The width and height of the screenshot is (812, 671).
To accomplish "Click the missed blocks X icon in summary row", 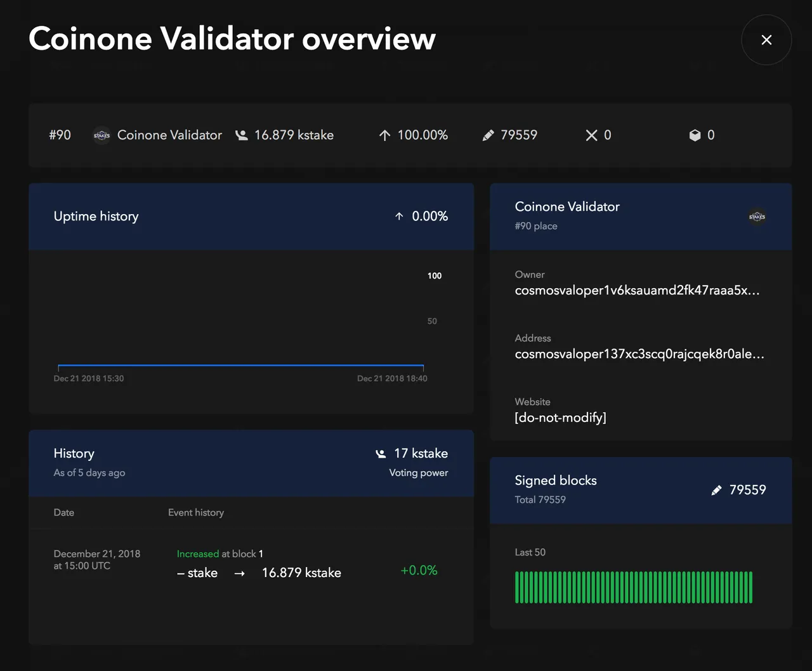I will (x=591, y=135).
